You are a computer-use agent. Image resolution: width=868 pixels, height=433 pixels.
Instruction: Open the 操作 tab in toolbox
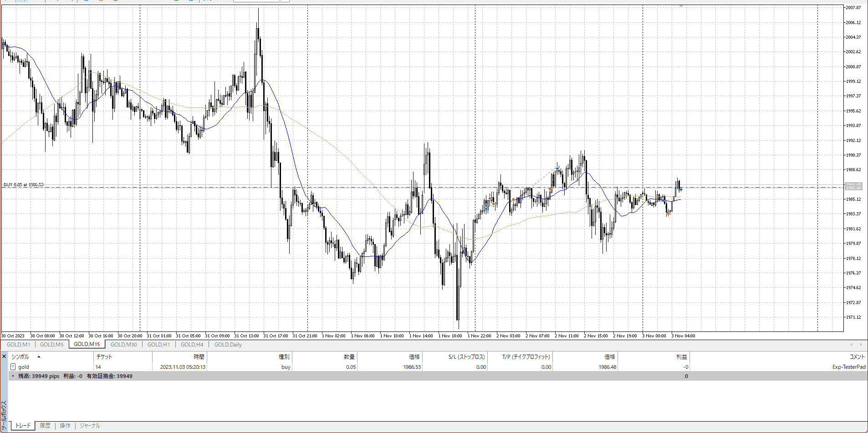(65, 426)
